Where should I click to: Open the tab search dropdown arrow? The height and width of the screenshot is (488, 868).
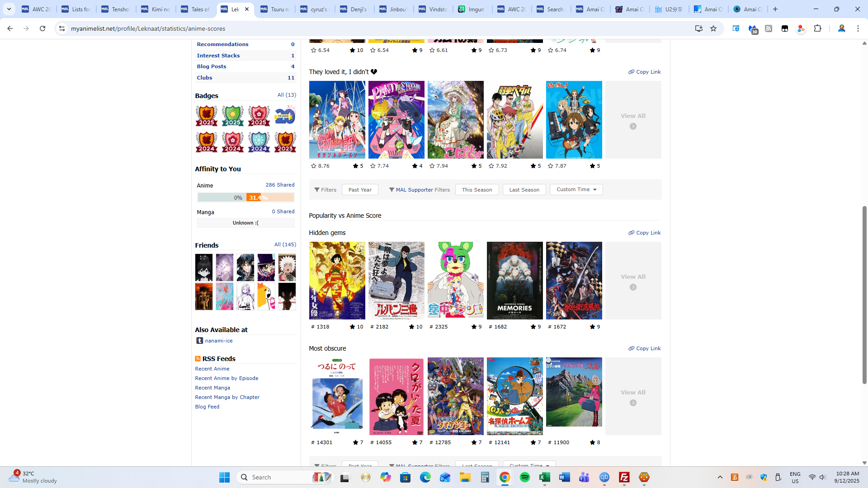point(9,9)
